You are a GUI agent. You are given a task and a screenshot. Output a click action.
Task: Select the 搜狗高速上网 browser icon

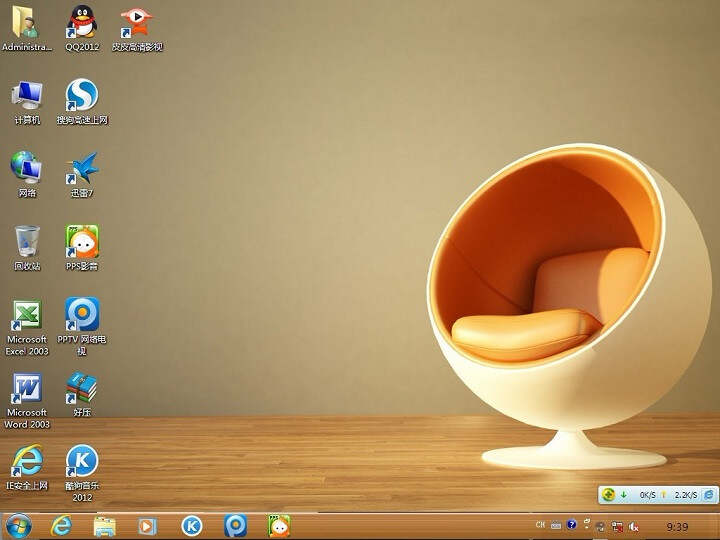[x=82, y=95]
